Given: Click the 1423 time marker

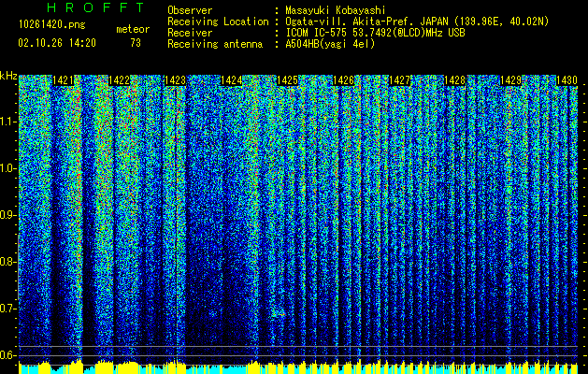Looking at the screenshot, I should [176, 80].
